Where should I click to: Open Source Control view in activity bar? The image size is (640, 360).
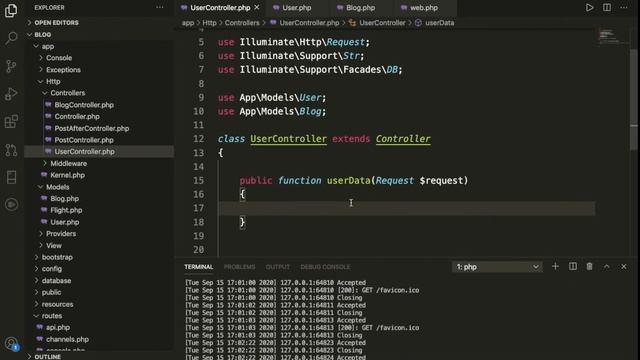coord(11,66)
